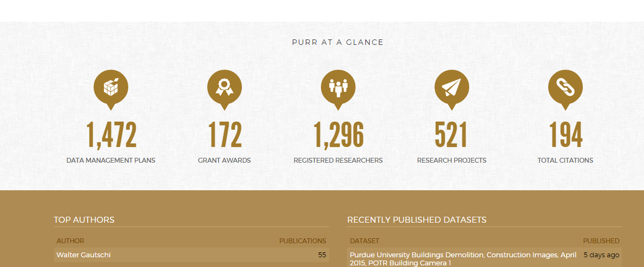
Task: Click the 521 research projects number
Action: [x=451, y=135]
